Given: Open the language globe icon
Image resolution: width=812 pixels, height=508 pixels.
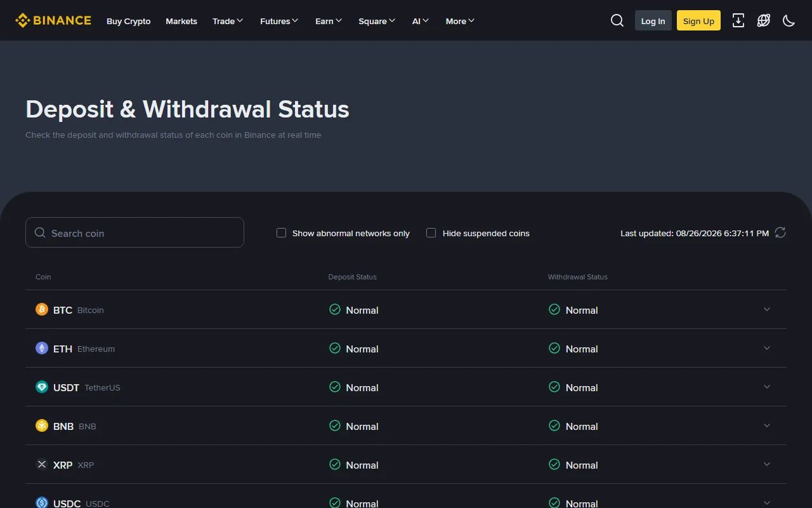Looking at the screenshot, I should click(x=764, y=21).
